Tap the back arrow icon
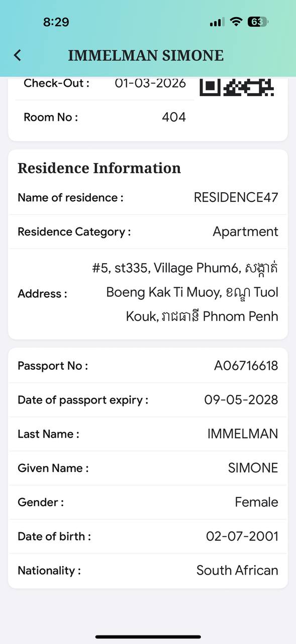The width and height of the screenshot is (296, 644). pyautogui.click(x=18, y=55)
